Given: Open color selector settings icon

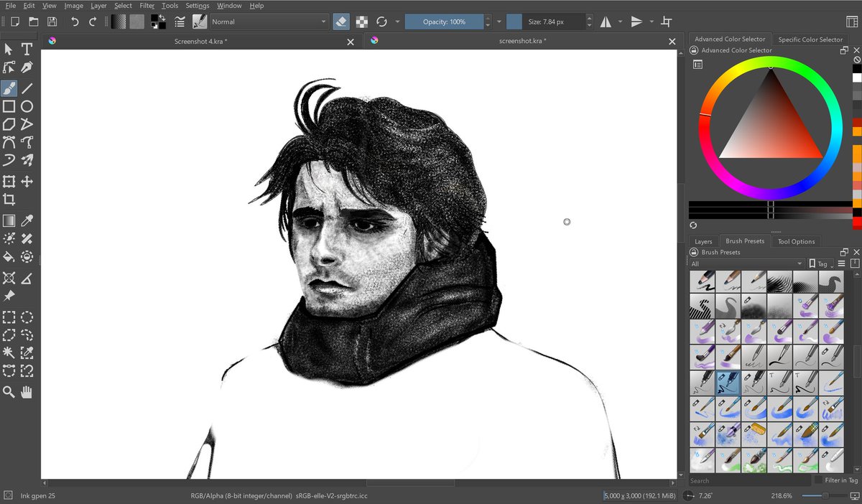Looking at the screenshot, I should [x=698, y=64].
